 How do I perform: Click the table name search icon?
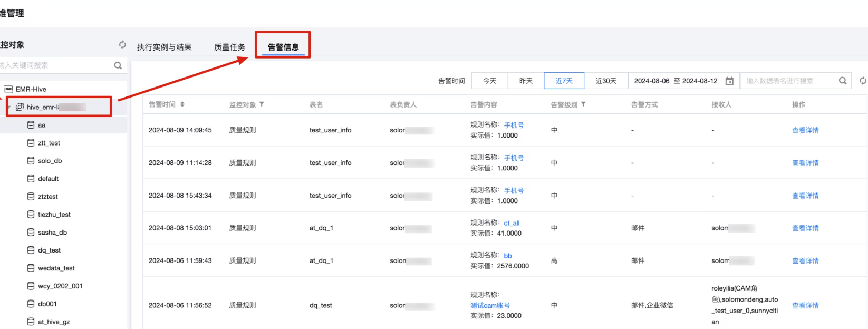pos(842,81)
